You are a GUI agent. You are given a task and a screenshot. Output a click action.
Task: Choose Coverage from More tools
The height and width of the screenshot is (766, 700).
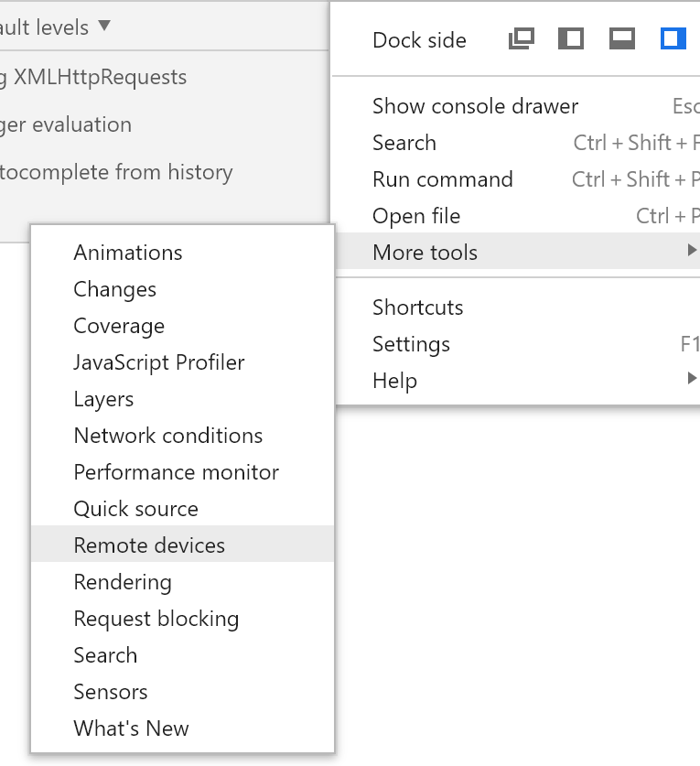click(x=119, y=326)
